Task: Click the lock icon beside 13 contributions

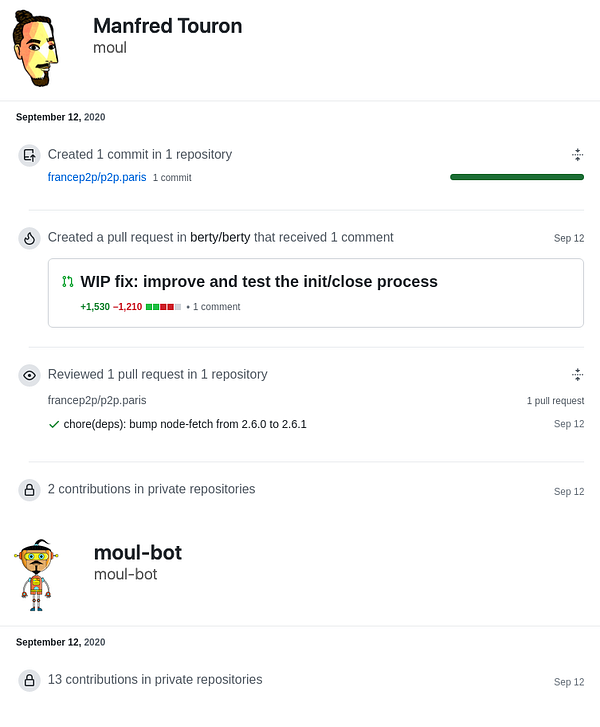Action: tap(29, 680)
